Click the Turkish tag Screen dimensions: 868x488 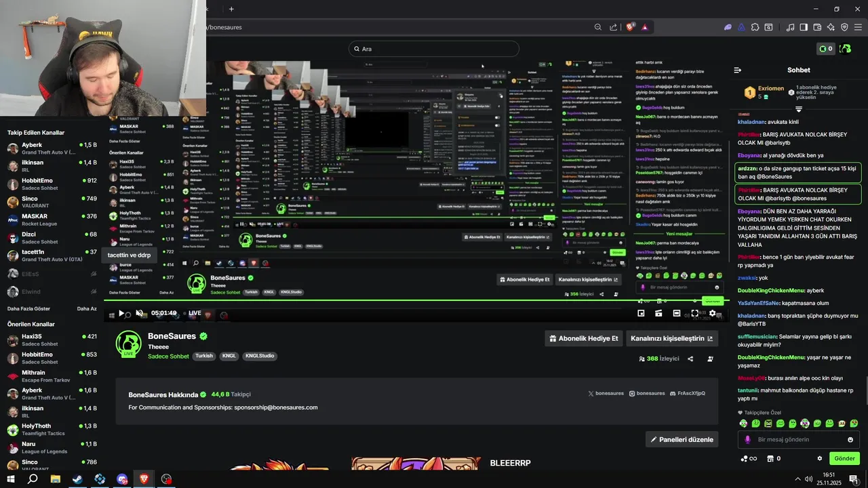(204, 356)
